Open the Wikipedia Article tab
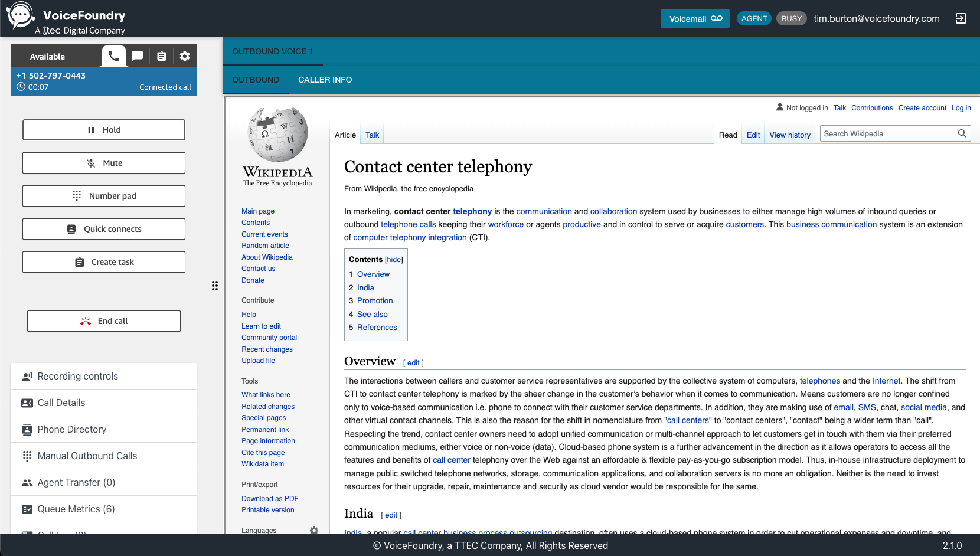This screenshot has width=980, height=556. pyautogui.click(x=345, y=135)
